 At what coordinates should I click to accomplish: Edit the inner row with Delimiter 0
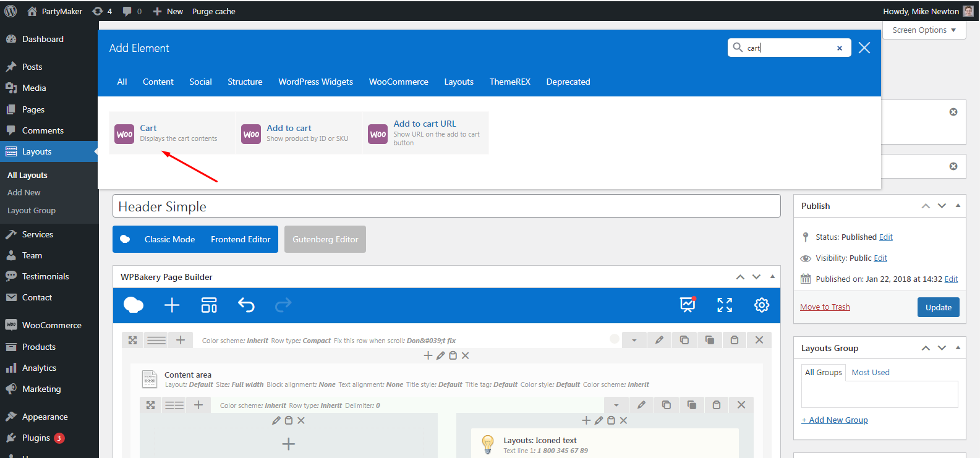(642, 405)
